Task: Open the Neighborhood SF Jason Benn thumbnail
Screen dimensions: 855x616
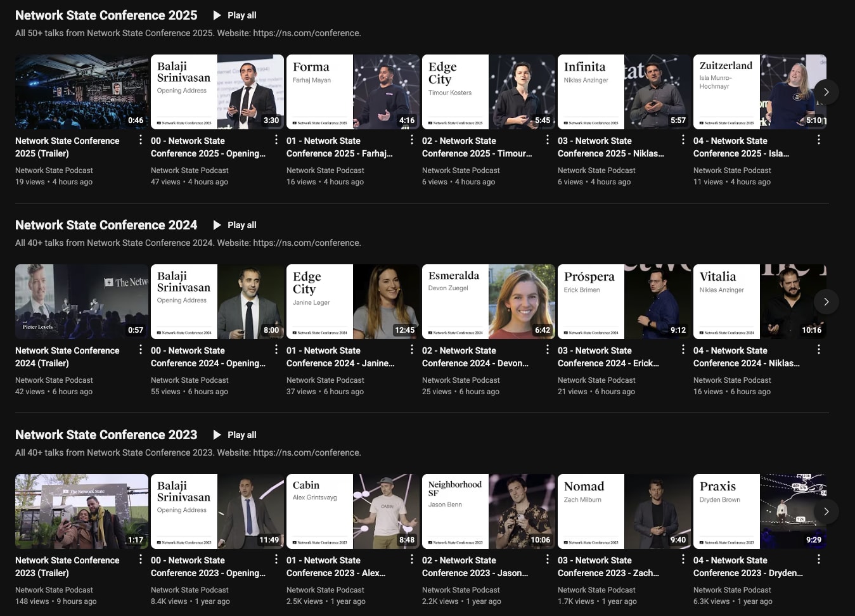Action: click(489, 511)
